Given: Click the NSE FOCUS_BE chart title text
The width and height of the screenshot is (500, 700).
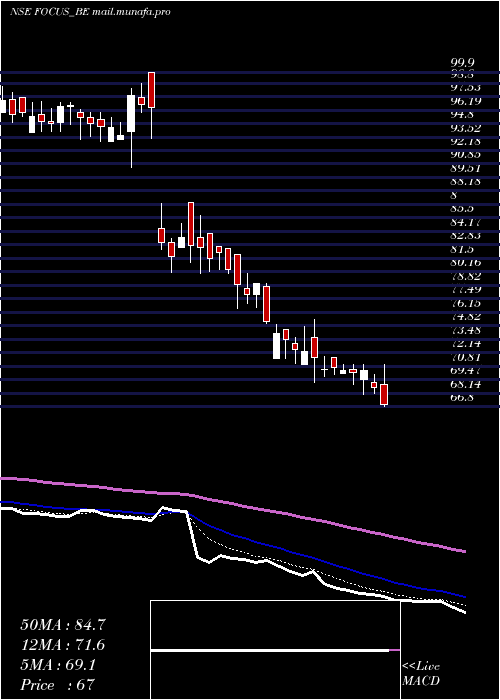Looking at the screenshot, I should tap(90, 12).
